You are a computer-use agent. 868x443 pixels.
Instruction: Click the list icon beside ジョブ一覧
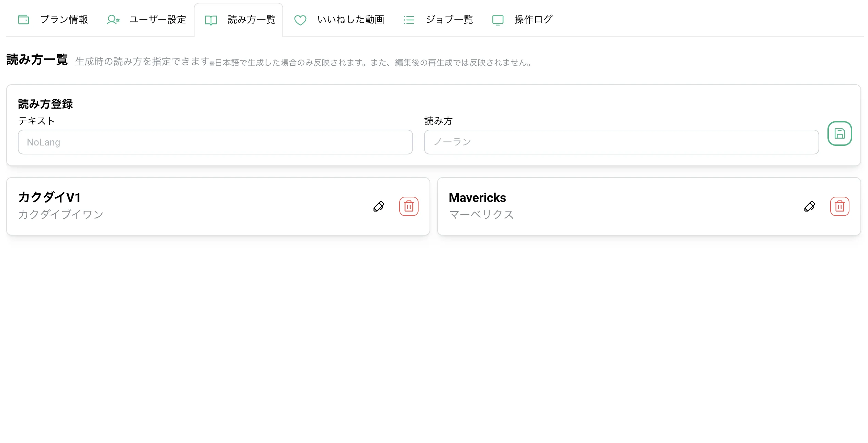click(x=409, y=20)
